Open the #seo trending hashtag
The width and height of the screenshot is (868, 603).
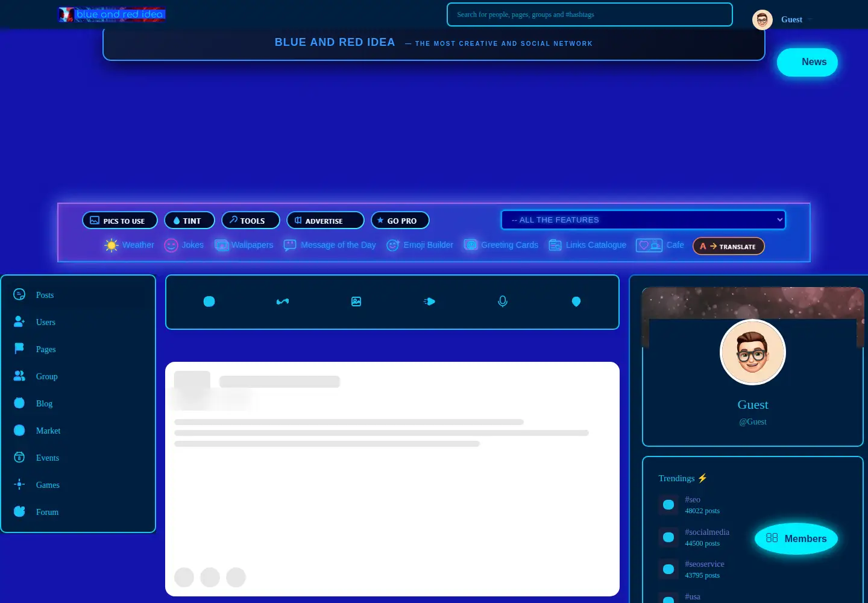click(x=692, y=499)
